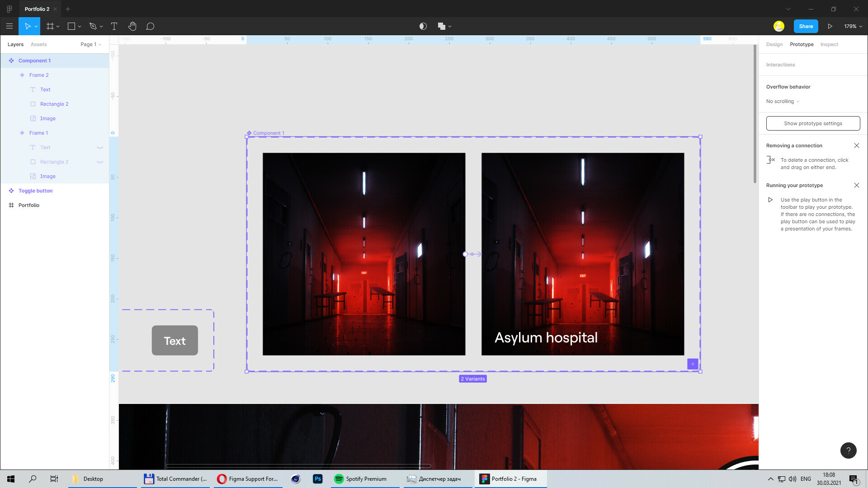The height and width of the screenshot is (488, 868).
Task: Open Windows search from the taskbar
Action: pyautogui.click(x=33, y=479)
